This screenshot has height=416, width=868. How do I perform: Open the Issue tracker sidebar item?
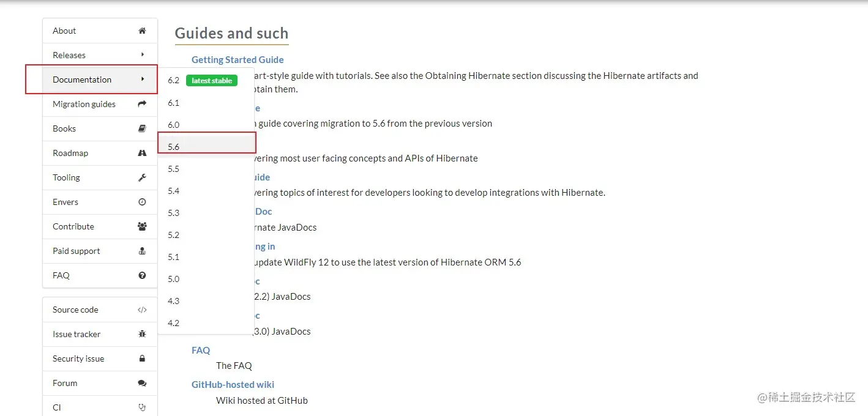pos(100,334)
